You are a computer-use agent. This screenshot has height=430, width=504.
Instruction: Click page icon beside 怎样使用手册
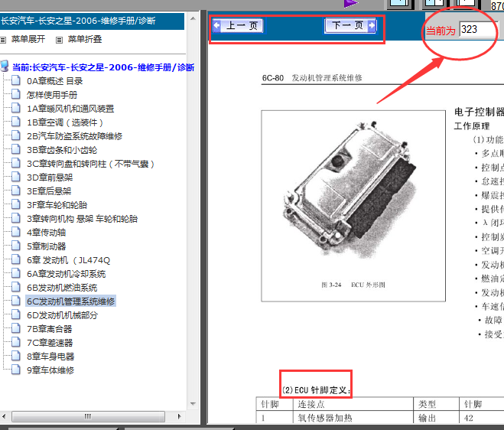click(x=16, y=94)
